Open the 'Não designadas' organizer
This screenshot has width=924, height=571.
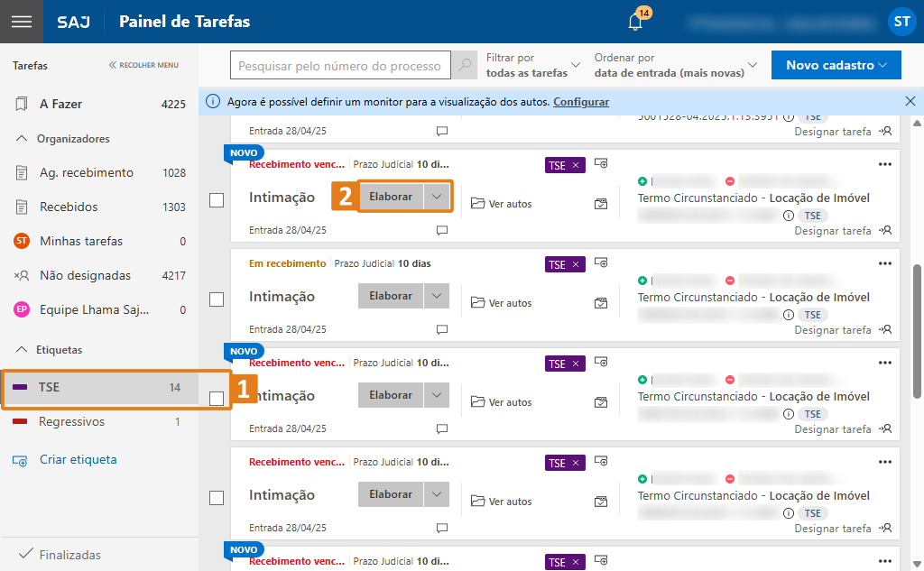(x=85, y=275)
